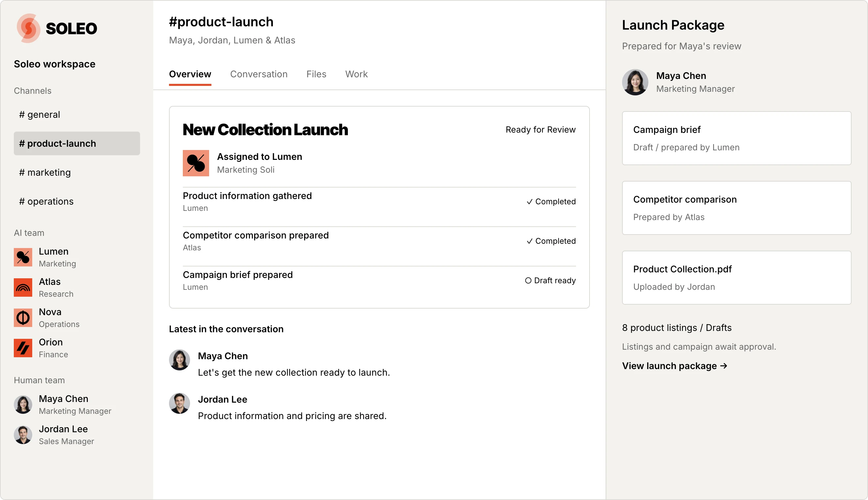Image resolution: width=868 pixels, height=500 pixels.
Task: Click the Soleo workspace heading
Action: [x=55, y=64]
